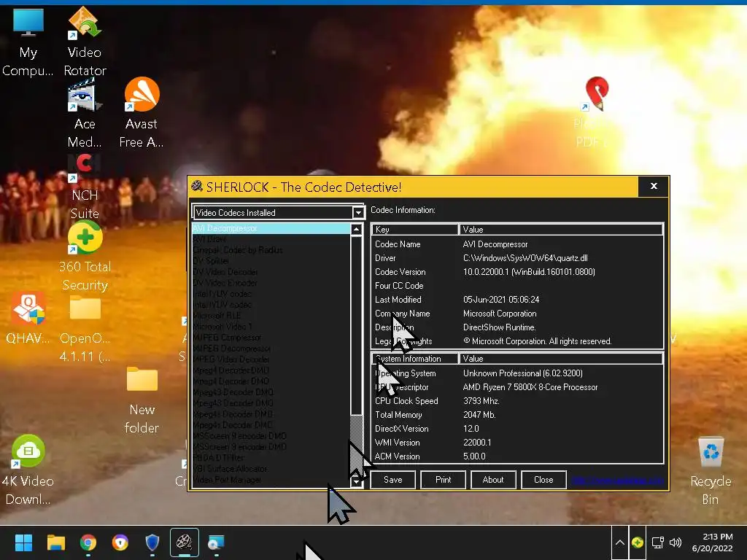Screen dimensions: 747x560
Task: Click the Sherlock title bar app icon
Action: click(197, 187)
